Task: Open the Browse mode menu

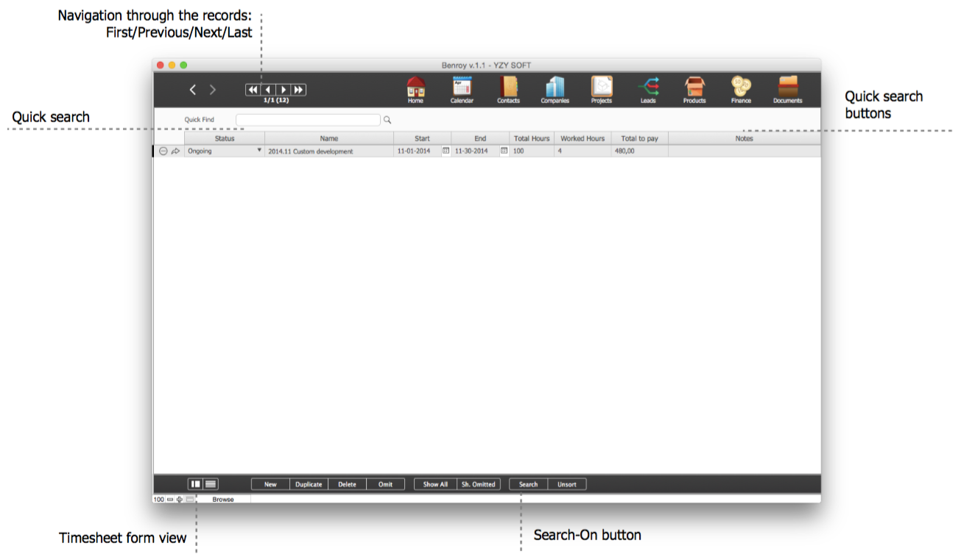Action: [x=223, y=499]
